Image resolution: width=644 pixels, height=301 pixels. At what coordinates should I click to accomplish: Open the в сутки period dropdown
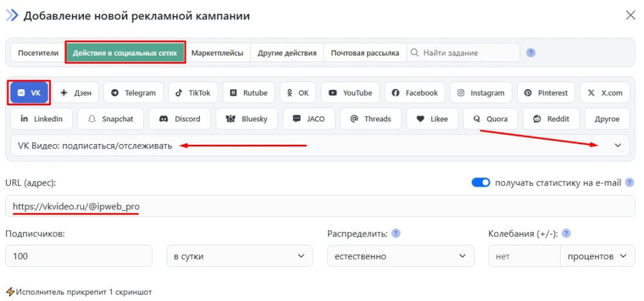point(239,256)
